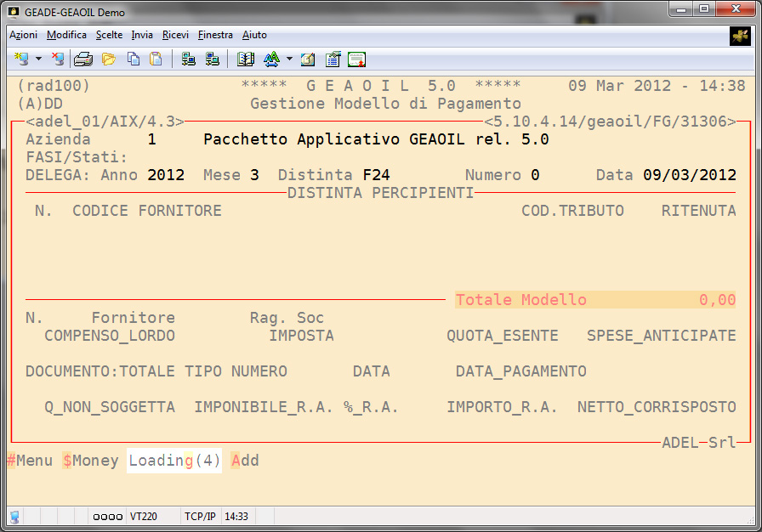Click the certificate icon in toolbar
Screen dimensions: 762x532
tap(357, 59)
